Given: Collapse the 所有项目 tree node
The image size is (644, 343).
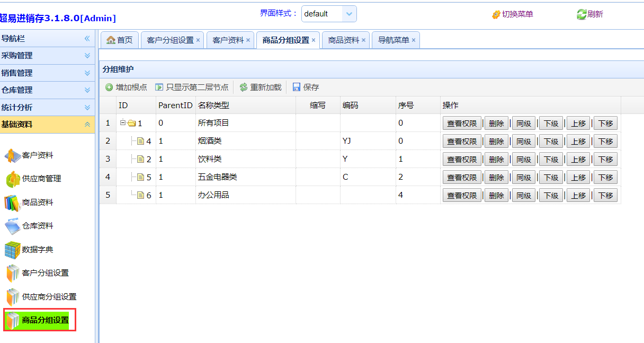Looking at the screenshot, I should coord(122,122).
